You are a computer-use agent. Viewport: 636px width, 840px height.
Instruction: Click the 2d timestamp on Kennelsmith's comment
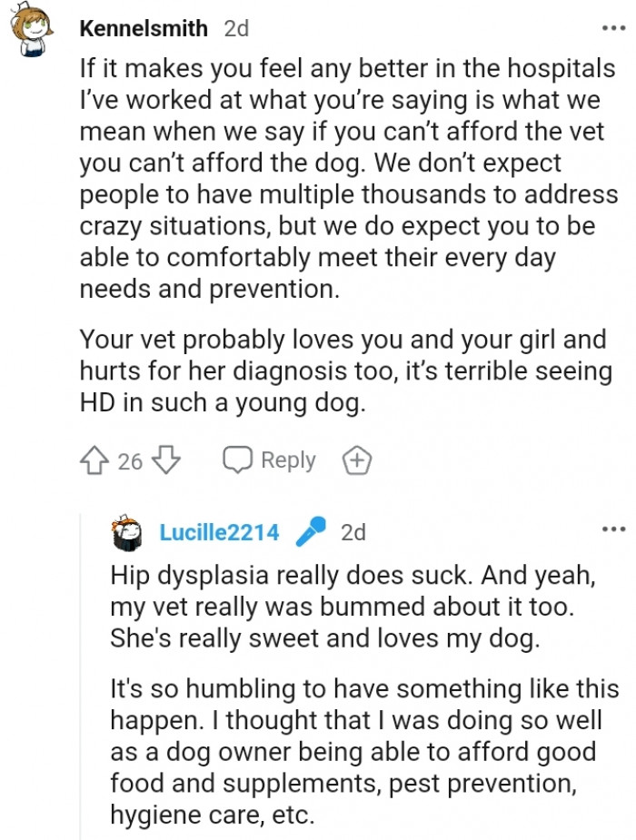[234, 29]
